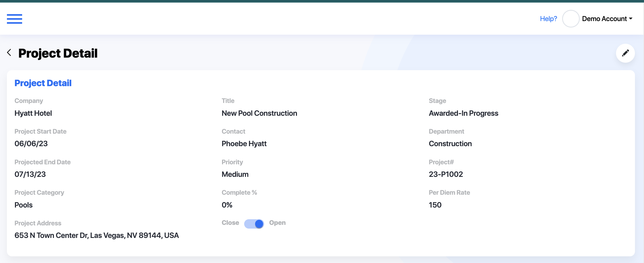The height and width of the screenshot is (263, 644).
Task: Click the Company field label
Action: (29, 101)
